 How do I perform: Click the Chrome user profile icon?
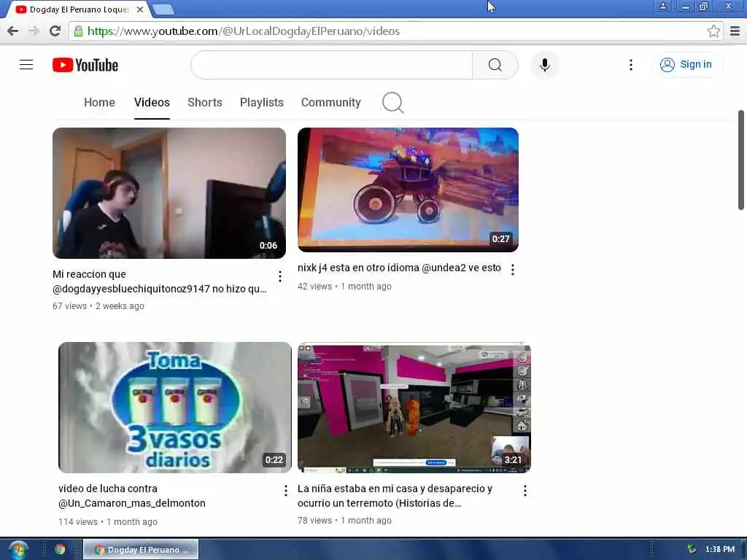pyautogui.click(x=662, y=6)
